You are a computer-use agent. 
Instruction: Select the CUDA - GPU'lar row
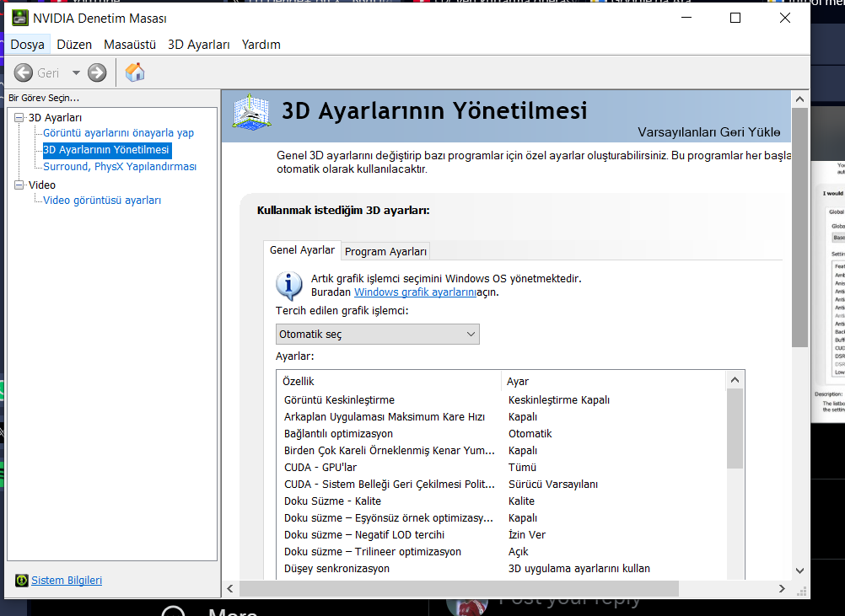point(501,468)
